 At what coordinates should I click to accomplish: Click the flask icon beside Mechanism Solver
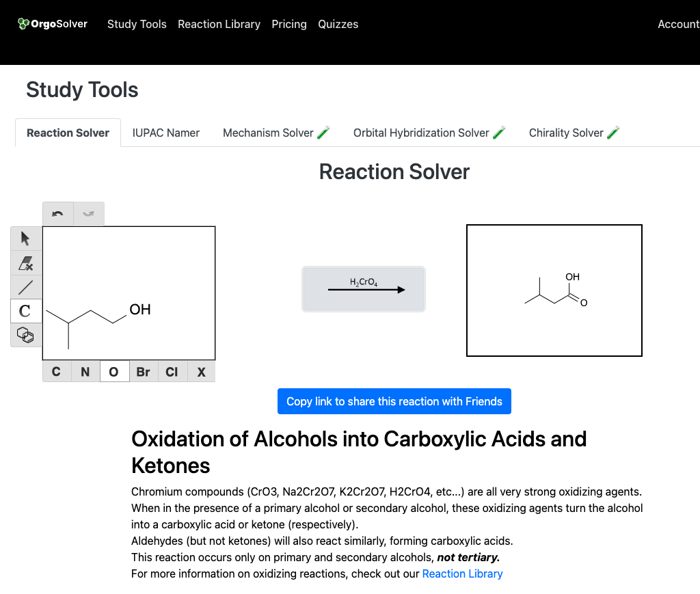pos(323,132)
